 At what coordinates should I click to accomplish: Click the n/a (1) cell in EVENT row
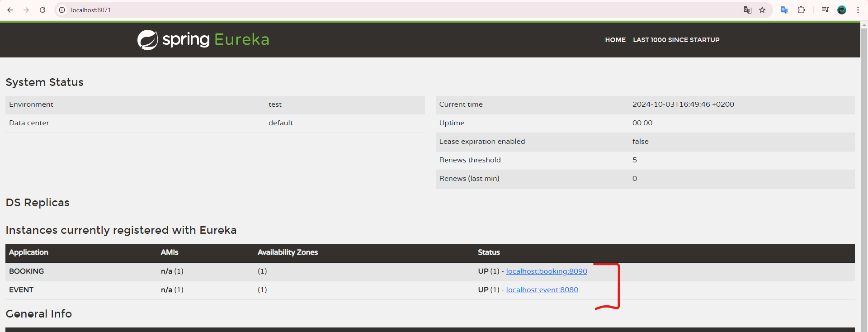coord(172,290)
